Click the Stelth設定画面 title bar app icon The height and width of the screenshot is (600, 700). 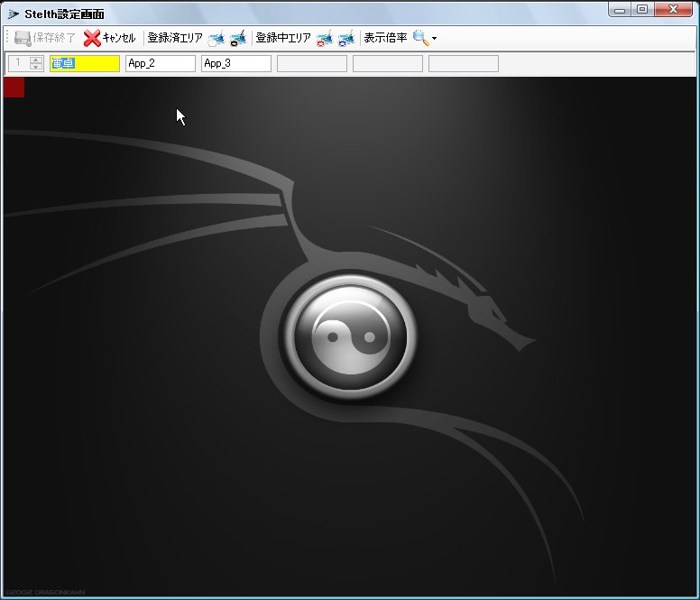pyautogui.click(x=14, y=14)
